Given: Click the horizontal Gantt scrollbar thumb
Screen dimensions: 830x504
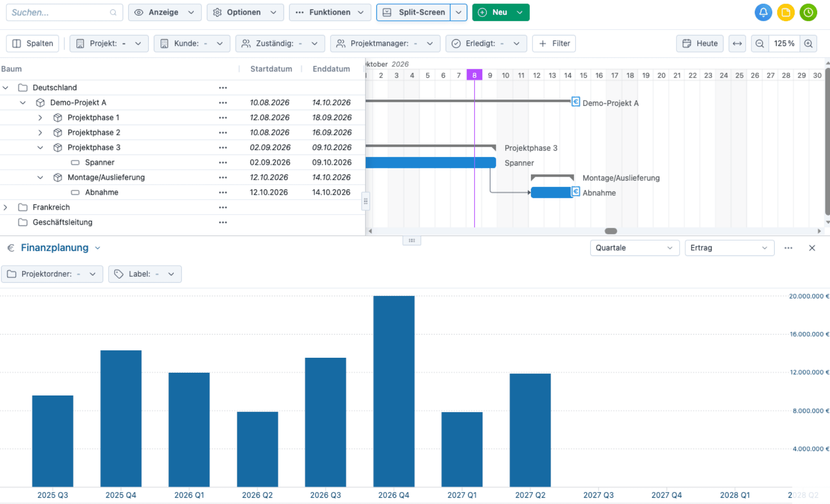Looking at the screenshot, I should click(611, 231).
